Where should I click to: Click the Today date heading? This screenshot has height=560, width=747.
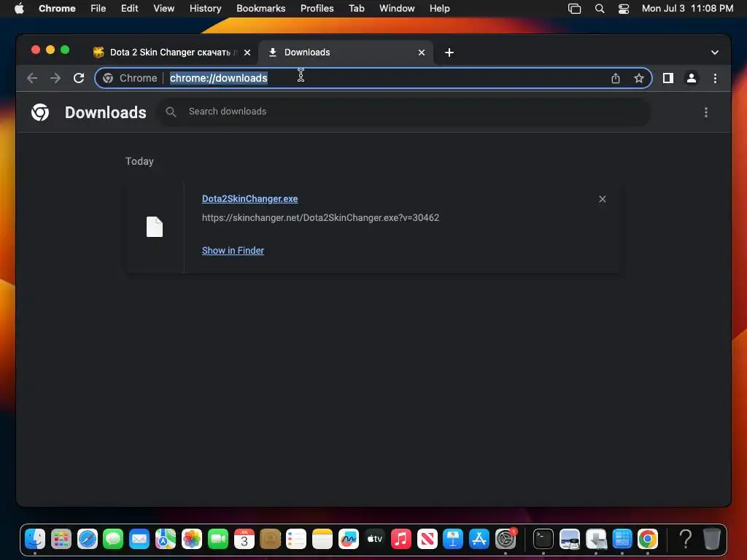coord(139,161)
